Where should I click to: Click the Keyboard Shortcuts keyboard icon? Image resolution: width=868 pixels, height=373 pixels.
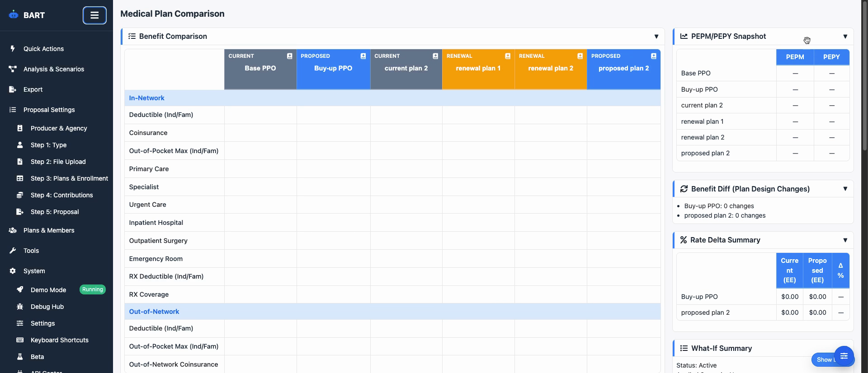[x=20, y=340]
